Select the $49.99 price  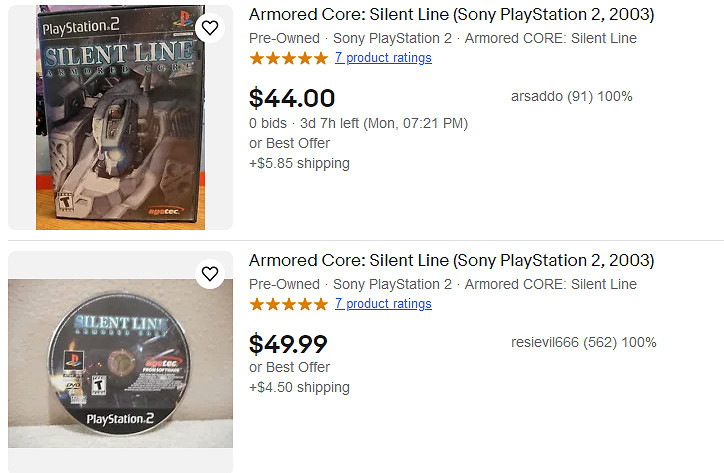click(288, 344)
